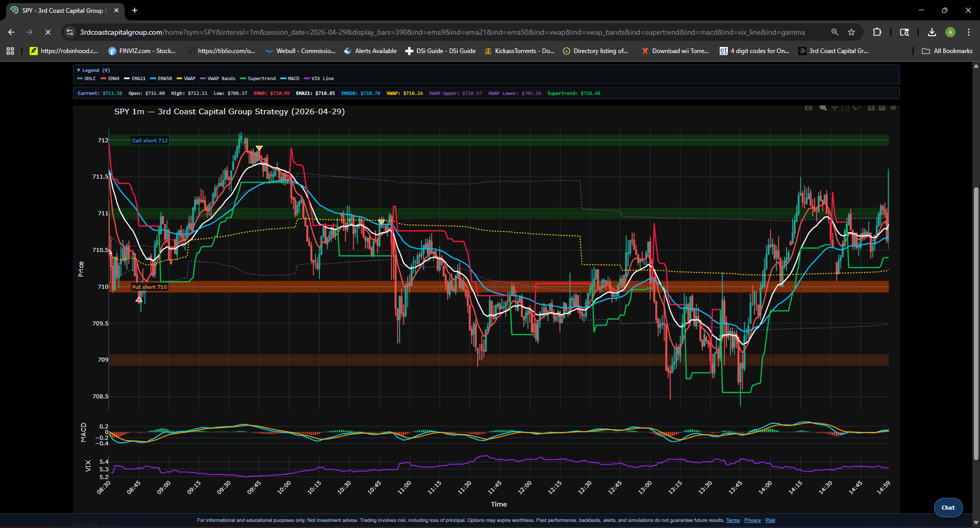Click the browser back arrow
980x528 pixels.
pos(11,32)
